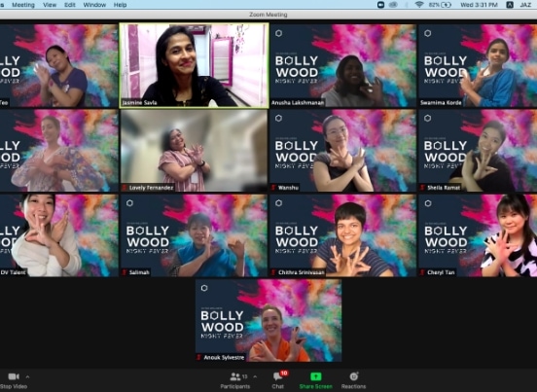
Task: Expand video options arrow beside Stop Video
Action: point(28,376)
